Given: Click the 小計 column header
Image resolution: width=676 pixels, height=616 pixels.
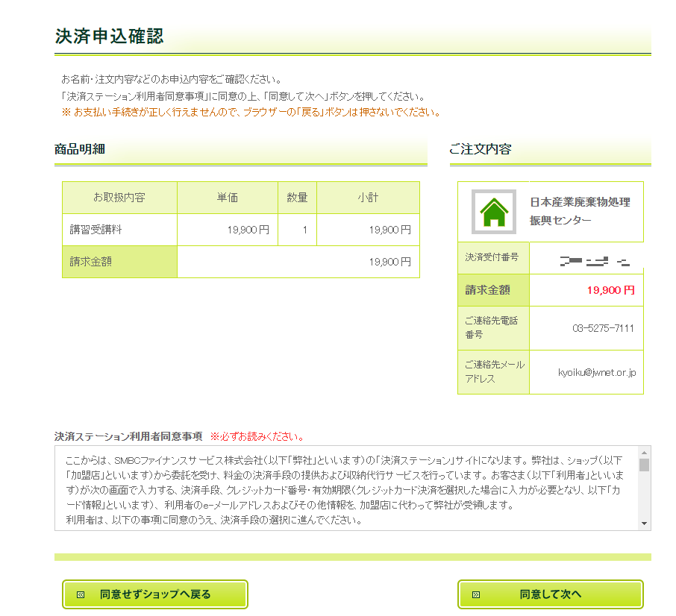Looking at the screenshot, I should [368, 198].
